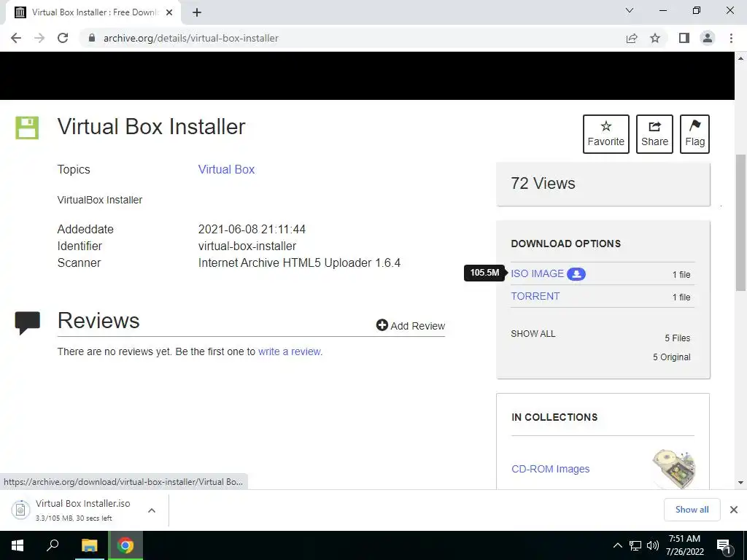The height and width of the screenshot is (560, 747).
Task: Open download options chevron for Virtual Box Installer.iso
Action: point(152,510)
